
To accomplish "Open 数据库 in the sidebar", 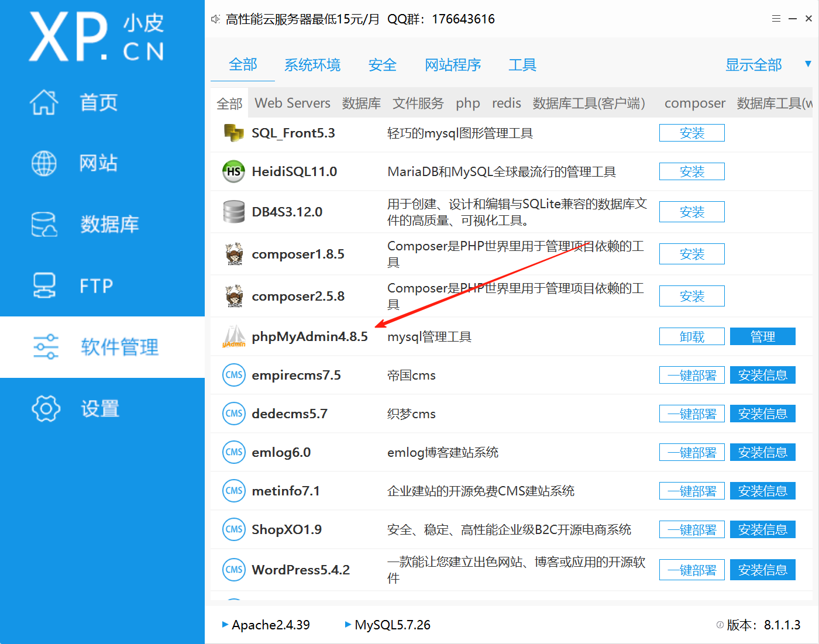I will [109, 224].
